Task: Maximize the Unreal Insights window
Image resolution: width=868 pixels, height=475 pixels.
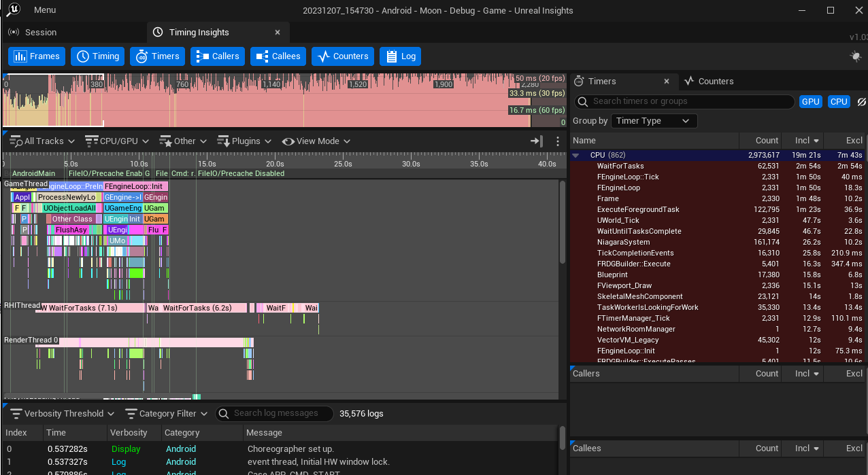Action: click(831, 10)
